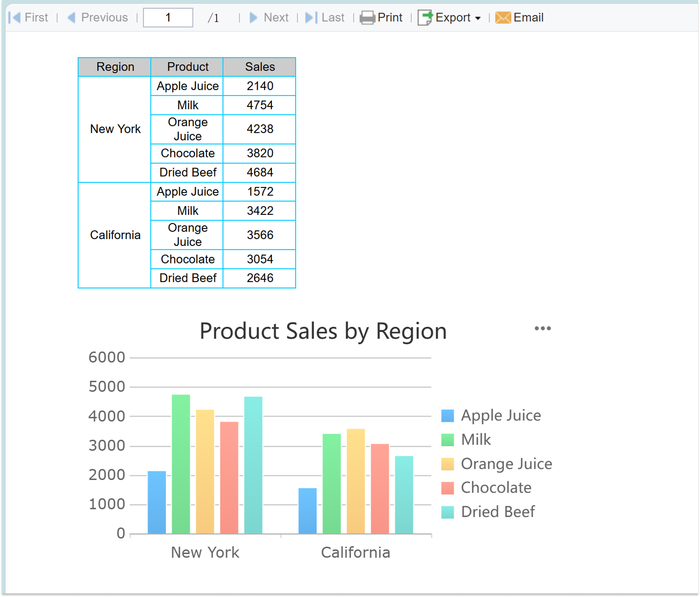This screenshot has height=597, width=700.
Task: Click the Last page arrow icon
Action: point(311,18)
